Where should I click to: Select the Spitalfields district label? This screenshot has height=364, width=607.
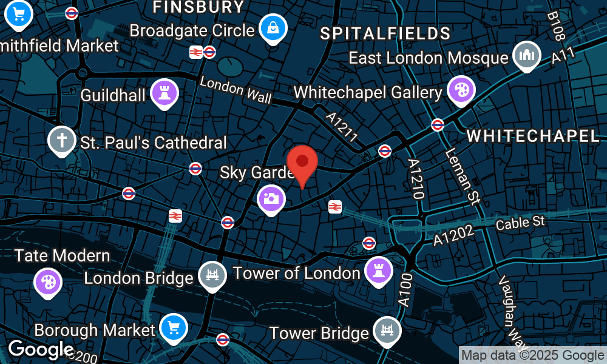click(x=385, y=33)
